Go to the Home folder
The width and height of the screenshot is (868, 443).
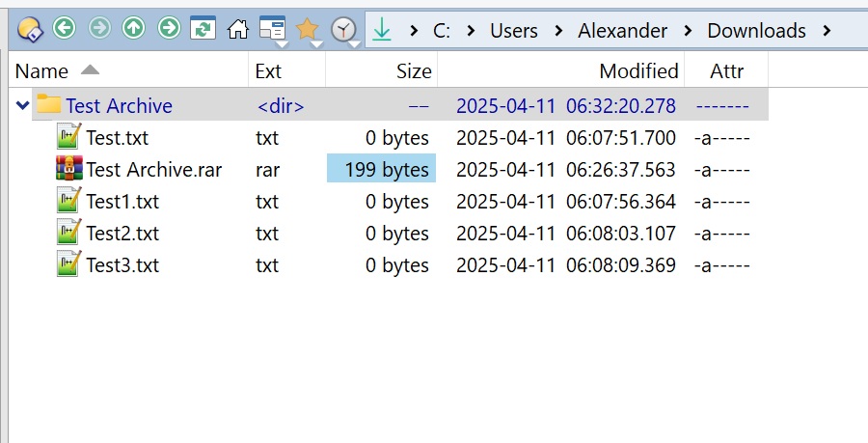(237, 30)
